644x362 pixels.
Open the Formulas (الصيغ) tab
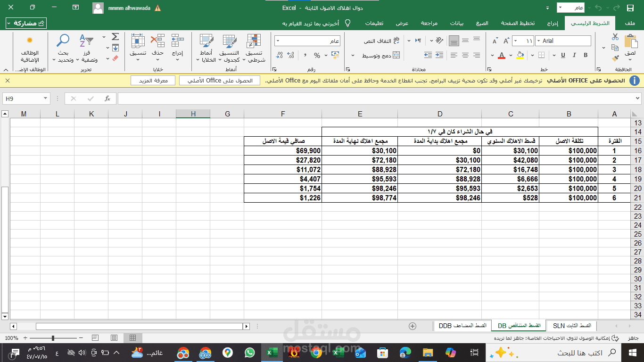482,23
